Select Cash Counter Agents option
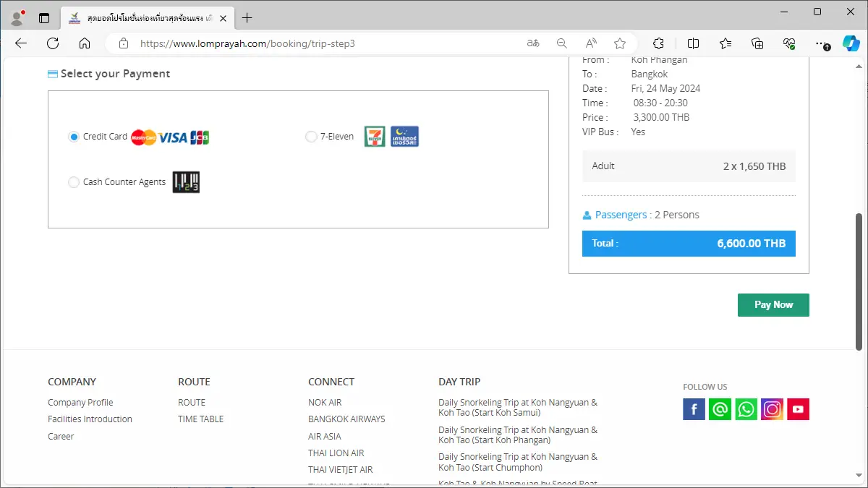This screenshot has height=488, width=868. click(x=74, y=182)
